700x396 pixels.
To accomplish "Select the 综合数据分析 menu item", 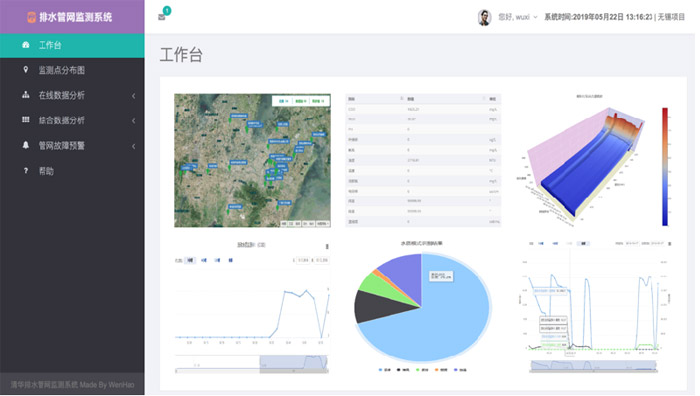I will (72, 120).
